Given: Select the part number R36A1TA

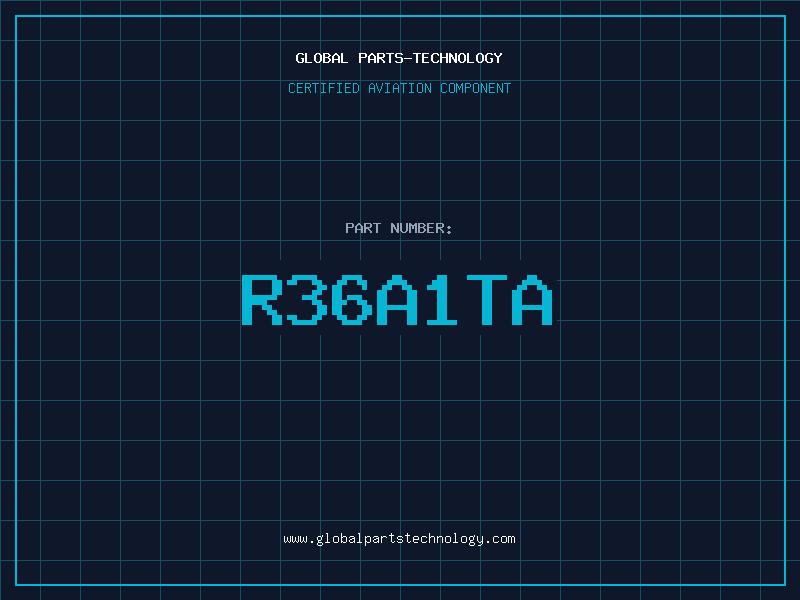Looking at the screenshot, I should coord(397,299).
